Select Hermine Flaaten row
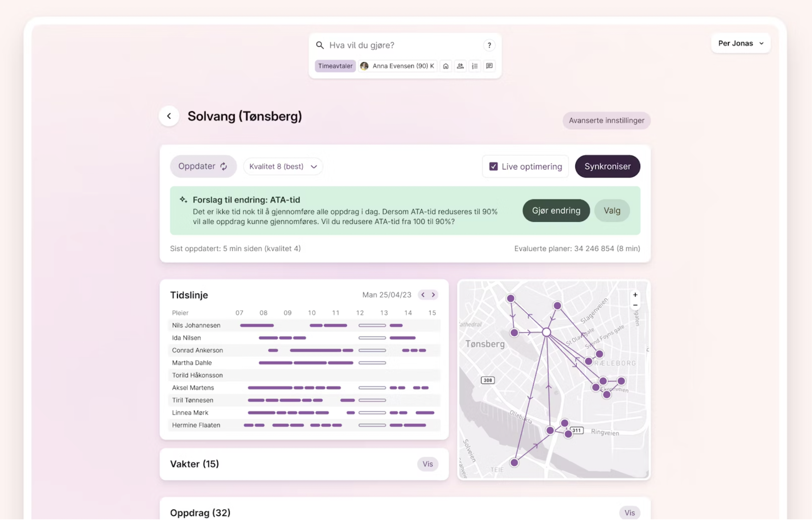The width and height of the screenshot is (812, 520). (x=304, y=425)
